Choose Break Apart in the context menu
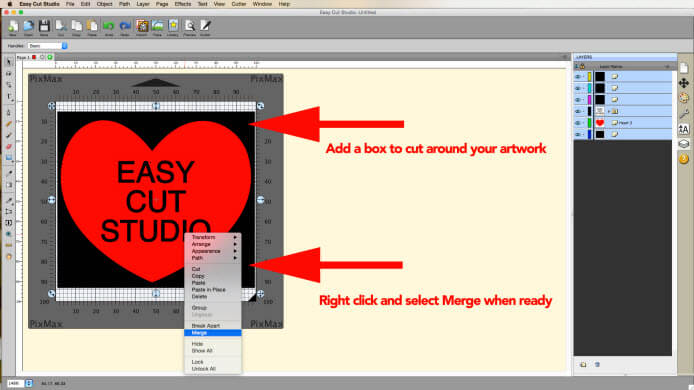This screenshot has height=390, width=694. click(213, 326)
